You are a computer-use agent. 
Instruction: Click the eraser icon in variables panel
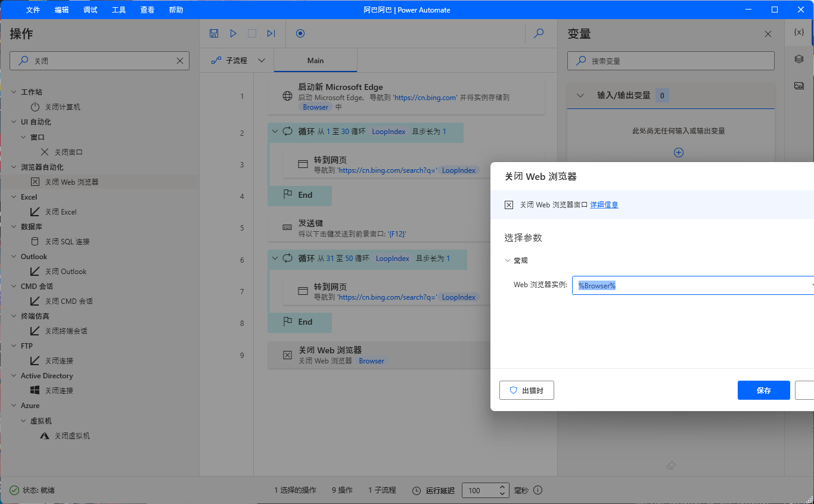(671, 465)
